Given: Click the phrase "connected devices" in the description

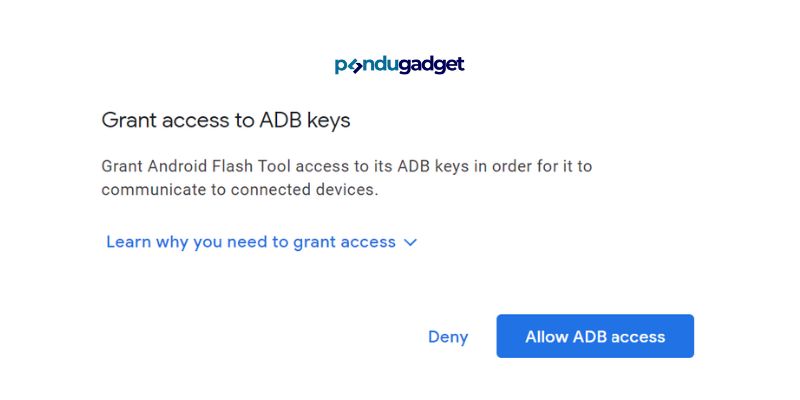Looking at the screenshot, I should coord(304,190).
